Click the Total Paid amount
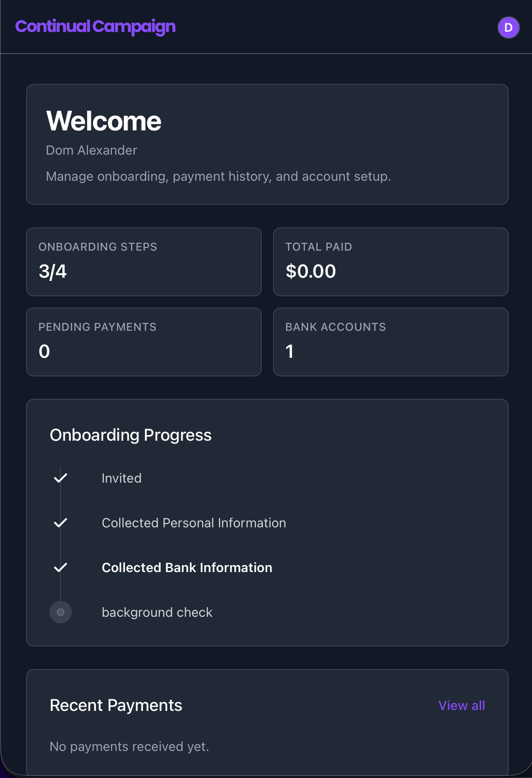 (311, 271)
